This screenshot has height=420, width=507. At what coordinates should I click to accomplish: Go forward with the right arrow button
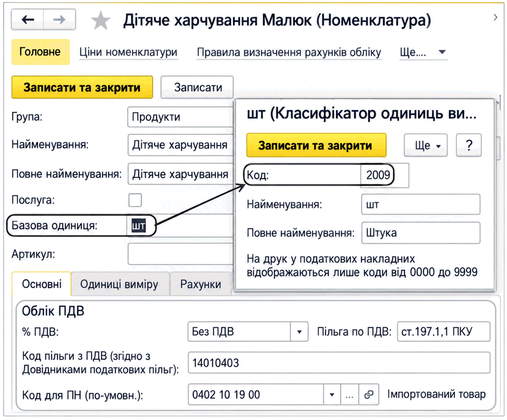[x=60, y=20]
